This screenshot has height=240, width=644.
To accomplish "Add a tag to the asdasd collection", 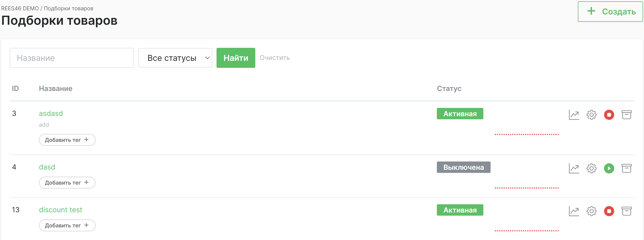I will pos(67,140).
